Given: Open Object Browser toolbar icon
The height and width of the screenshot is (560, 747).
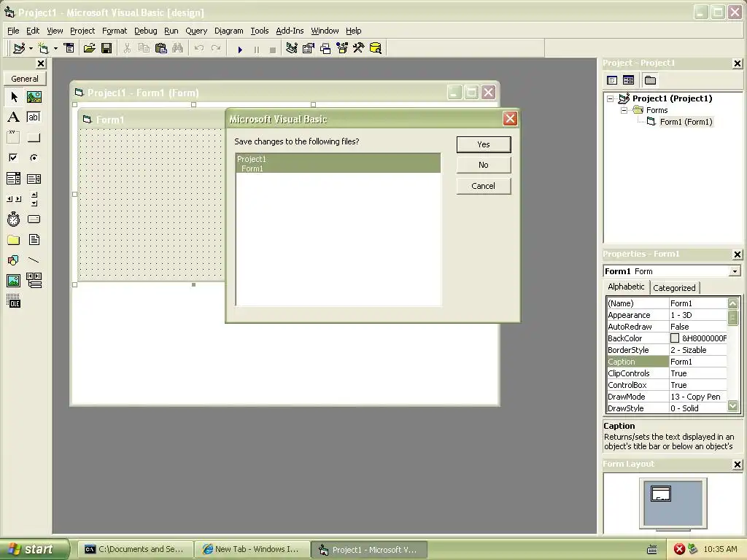Looking at the screenshot, I should pos(342,48).
